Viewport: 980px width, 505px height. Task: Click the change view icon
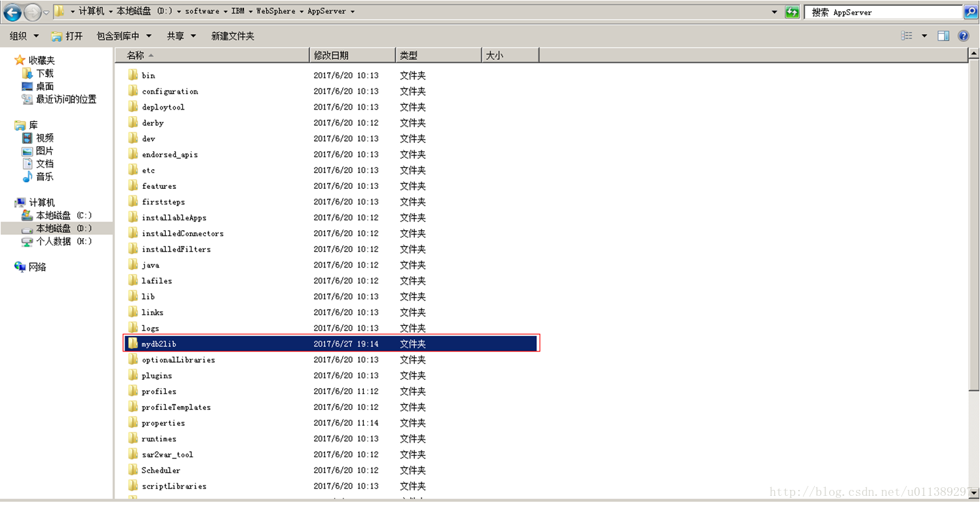coord(907,36)
